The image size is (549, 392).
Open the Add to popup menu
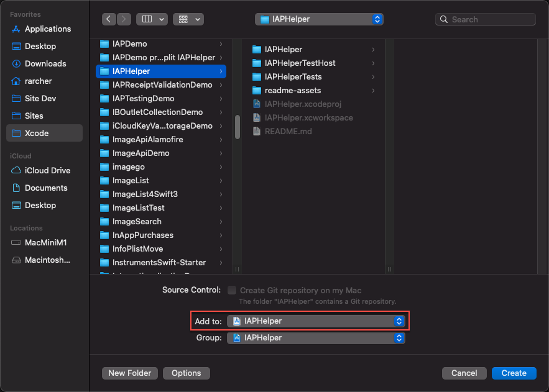316,321
